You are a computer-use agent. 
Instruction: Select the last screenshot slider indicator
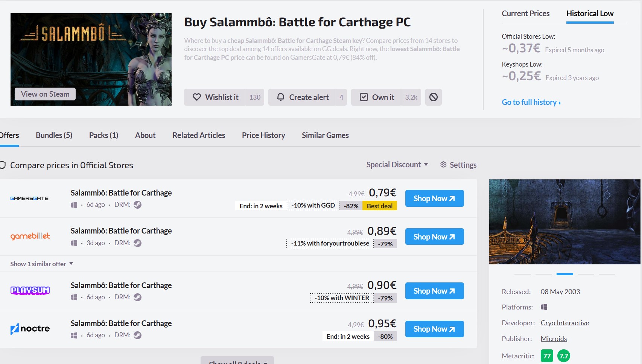point(607,274)
